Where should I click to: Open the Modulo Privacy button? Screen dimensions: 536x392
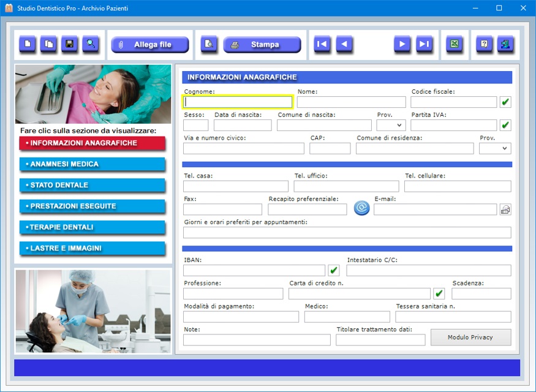(x=470, y=337)
